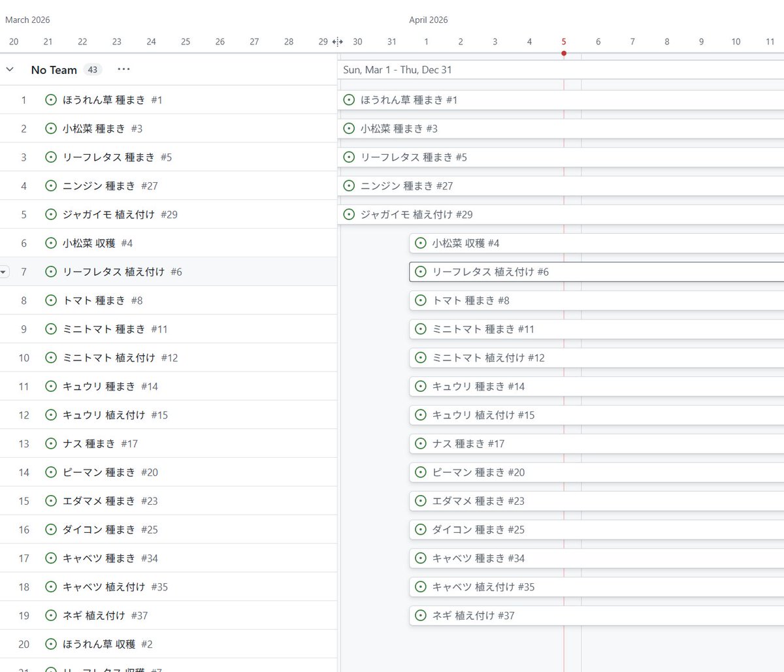
Task: Select the キャベツ 種まき #34 roadmap bar
Action: (x=596, y=558)
